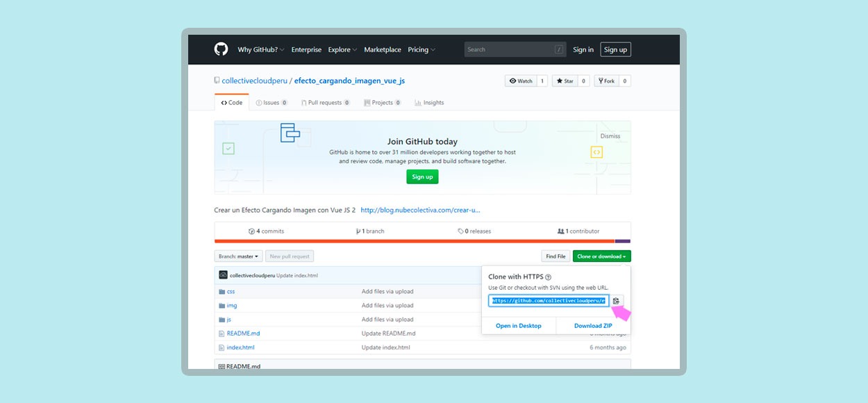Click the collectivecloudperu avatar in commit row

coord(223,275)
